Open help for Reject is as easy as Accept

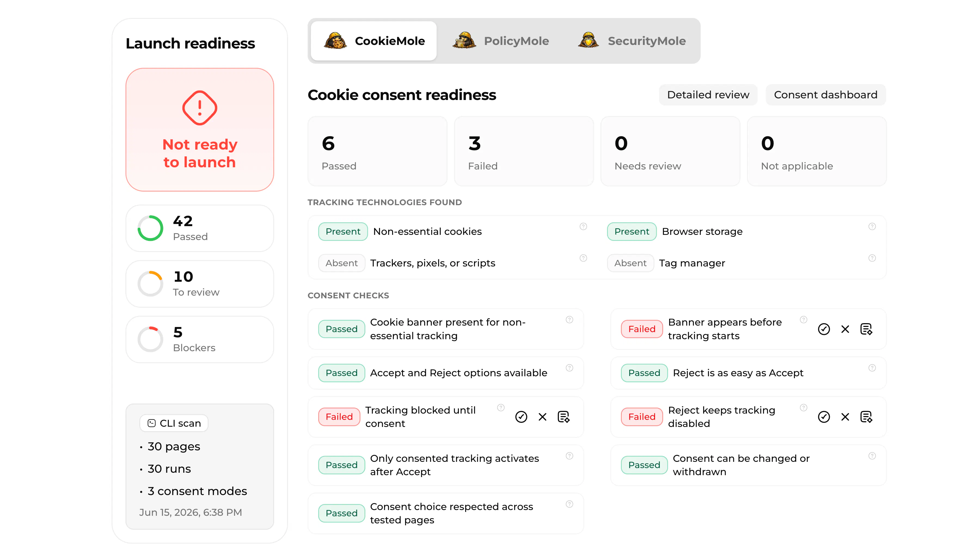point(872,368)
